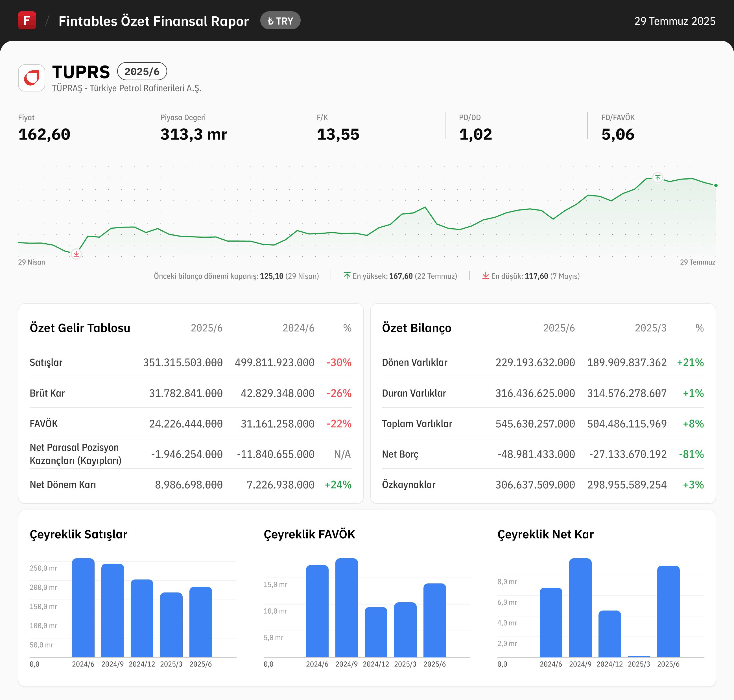Image resolution: width=734 pixels, height=700 pixels.
Task: Click Dönen Varlıklar value 229.193.632.000
Action: [535, 363]
